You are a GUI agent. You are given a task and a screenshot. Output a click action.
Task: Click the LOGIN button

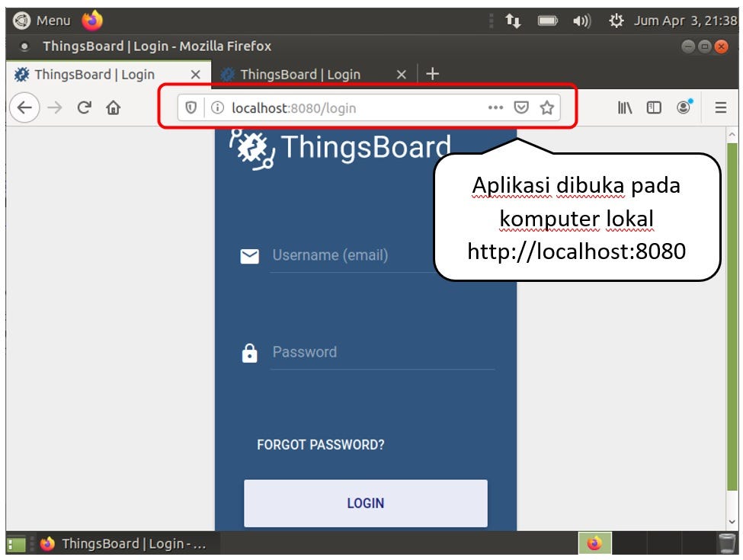(365, 503)
